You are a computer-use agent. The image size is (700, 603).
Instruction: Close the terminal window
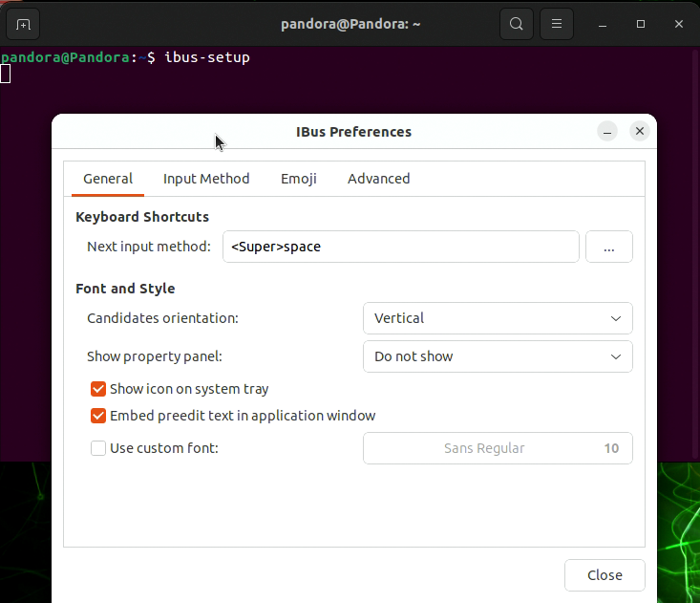tap(679, 24)
